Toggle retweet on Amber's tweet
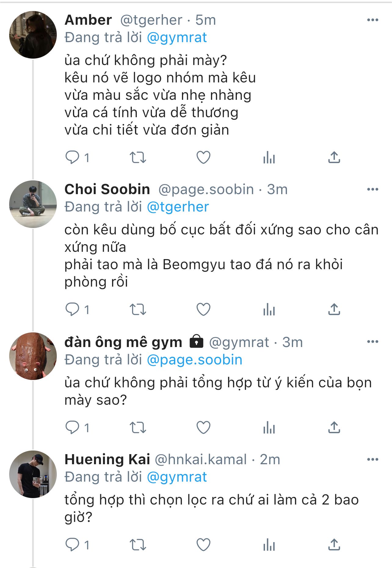This screenshot has width=392, height=568. 138,157
